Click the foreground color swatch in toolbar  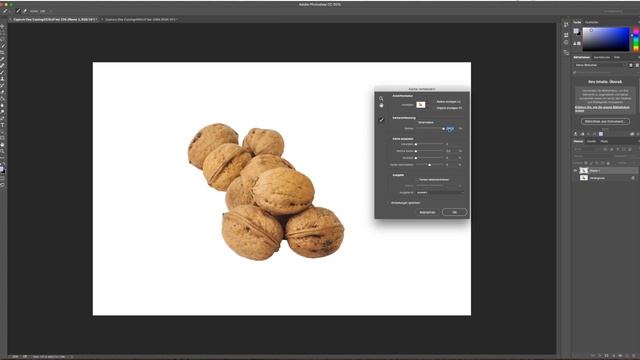coord(2,169)
